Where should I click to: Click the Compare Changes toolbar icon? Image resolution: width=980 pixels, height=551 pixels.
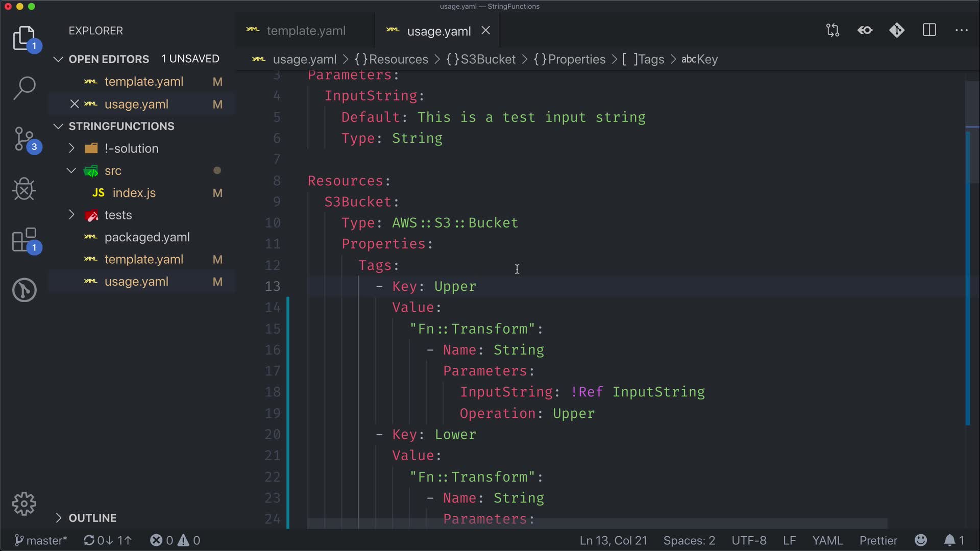[x=832, y=31]
